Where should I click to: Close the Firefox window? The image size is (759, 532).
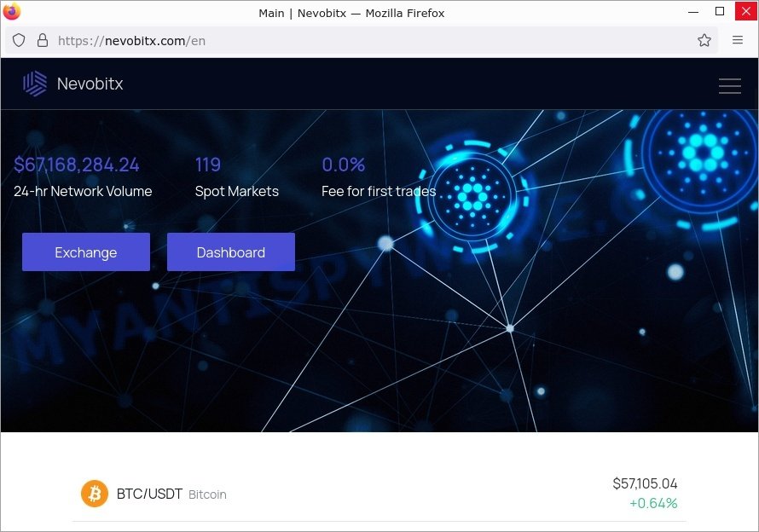[746, 11]
